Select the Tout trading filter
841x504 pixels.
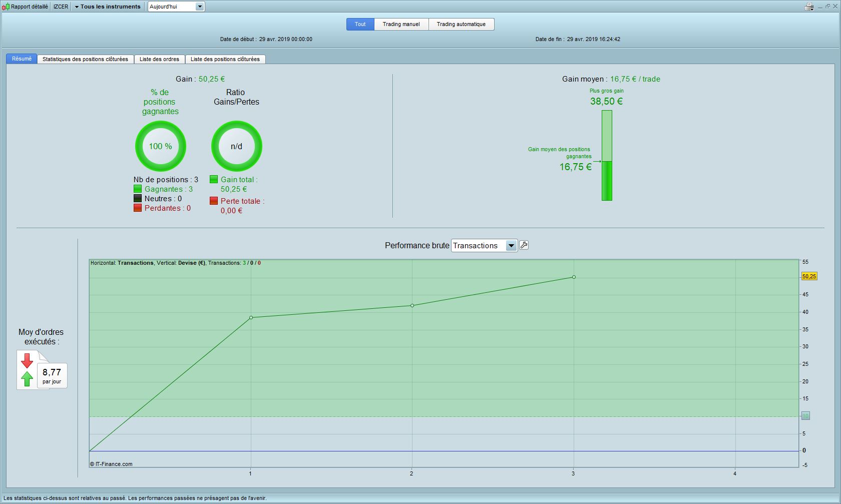pyautogui.click(x=360, y=24)
